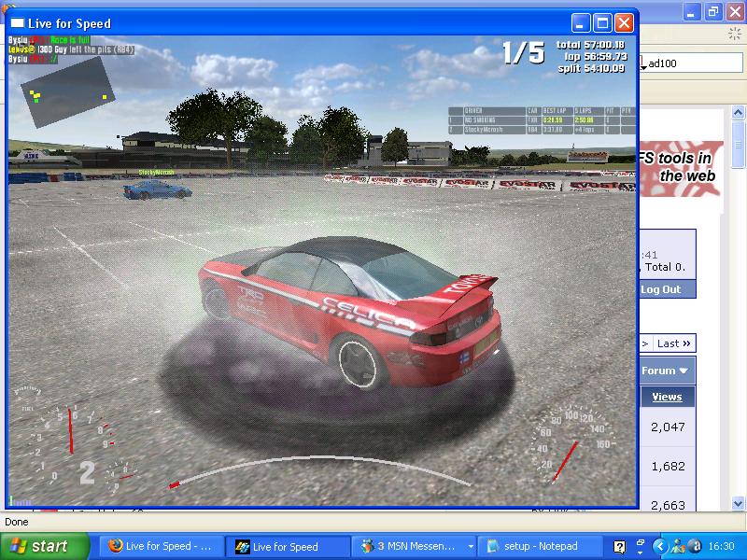Open the FS tools in the web banner

[x=682, y=169]
